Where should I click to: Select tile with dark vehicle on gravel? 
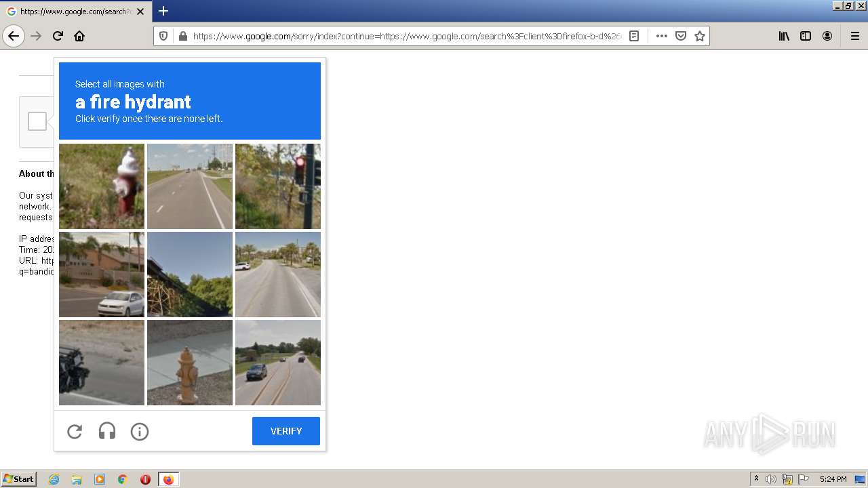[x=102, y=363]
